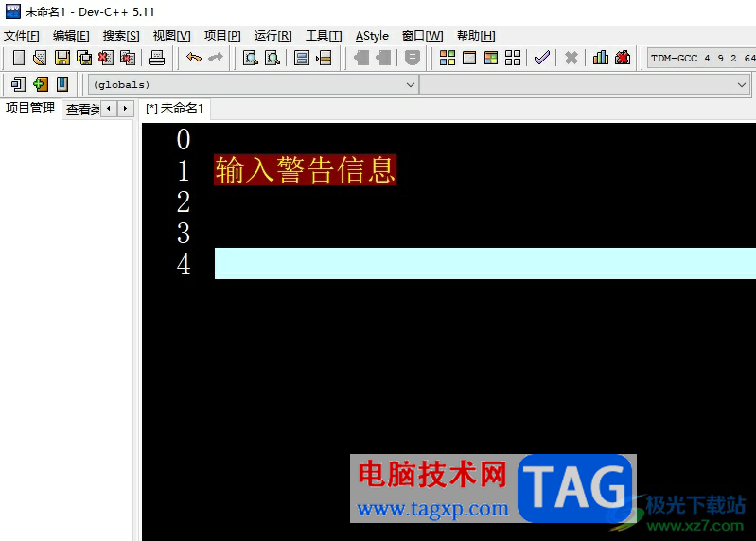Click line number 3 in gutter
Image resolution: width=756 pixels, height=541 pixels.
(x=184, y=234)
